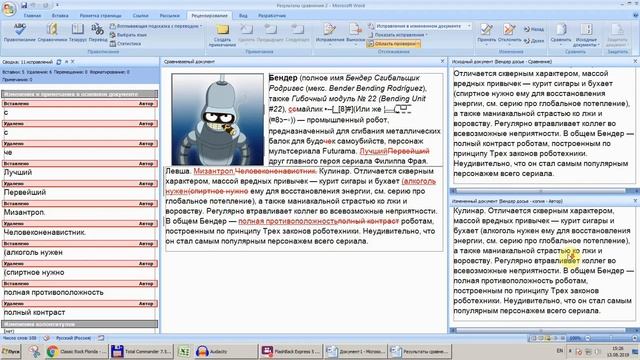
Task: Expand Показать исправления menu
Action: [x=398, y=35]
